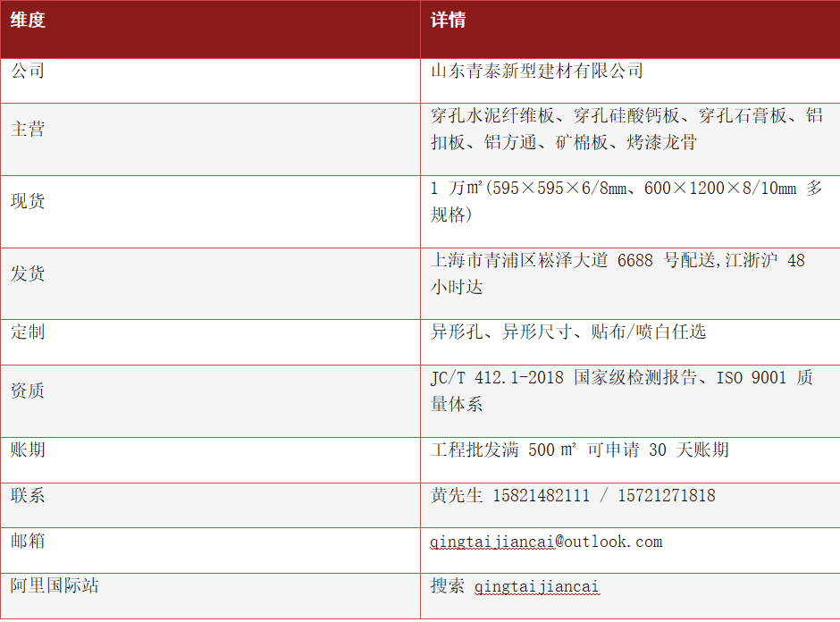Image resolution: width=840 pixels, height=622 pixels.
Task: Click the text 搜索 qingtaijiancai
Action: [515, 586]
